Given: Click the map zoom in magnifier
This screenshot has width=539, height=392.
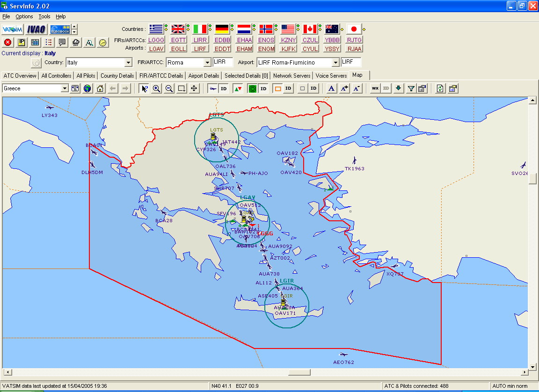Looking at the screenshot, I should pyautogui.click(x=157, y=88).
